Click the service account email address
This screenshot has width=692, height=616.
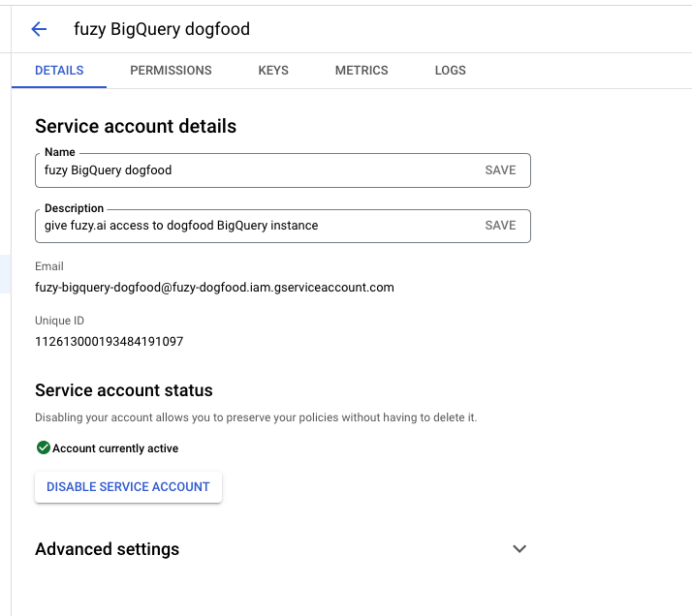coord(214,287)
